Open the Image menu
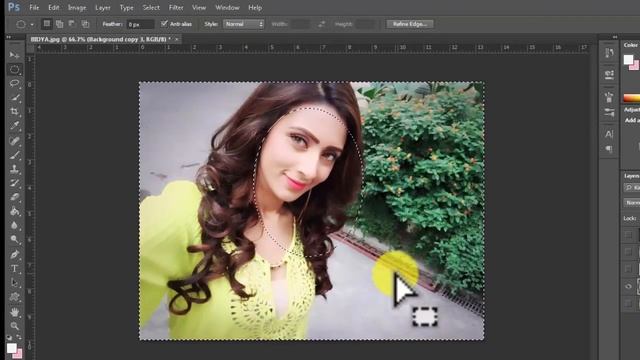 [x=77, y=7]
